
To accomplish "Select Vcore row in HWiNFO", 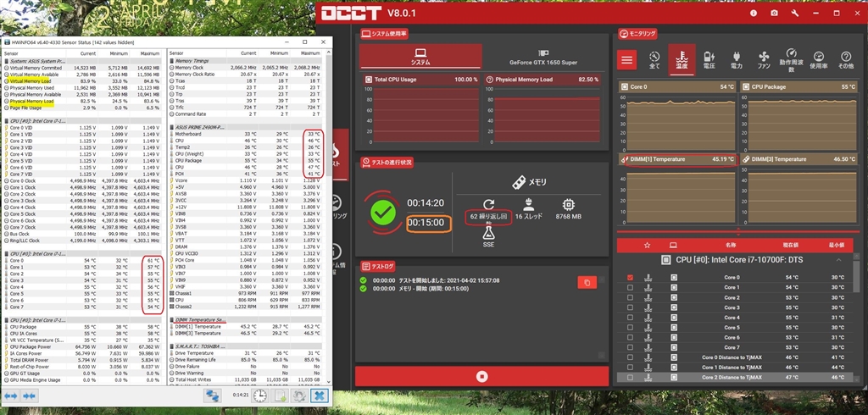I will [x=247, y=180].
